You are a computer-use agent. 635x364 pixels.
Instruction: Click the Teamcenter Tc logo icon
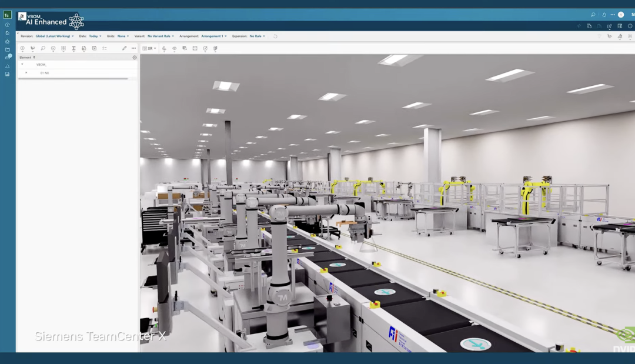point(7,15)
